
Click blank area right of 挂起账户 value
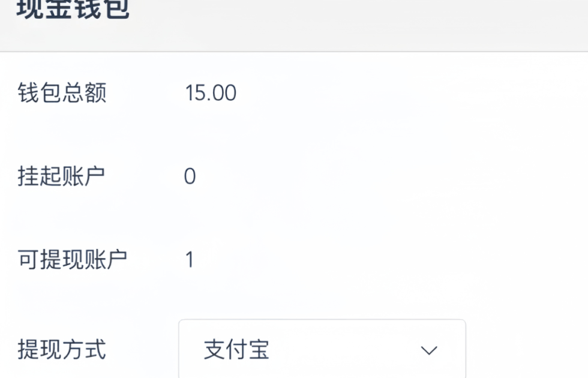pyautogui.click(x=390, y=177)
